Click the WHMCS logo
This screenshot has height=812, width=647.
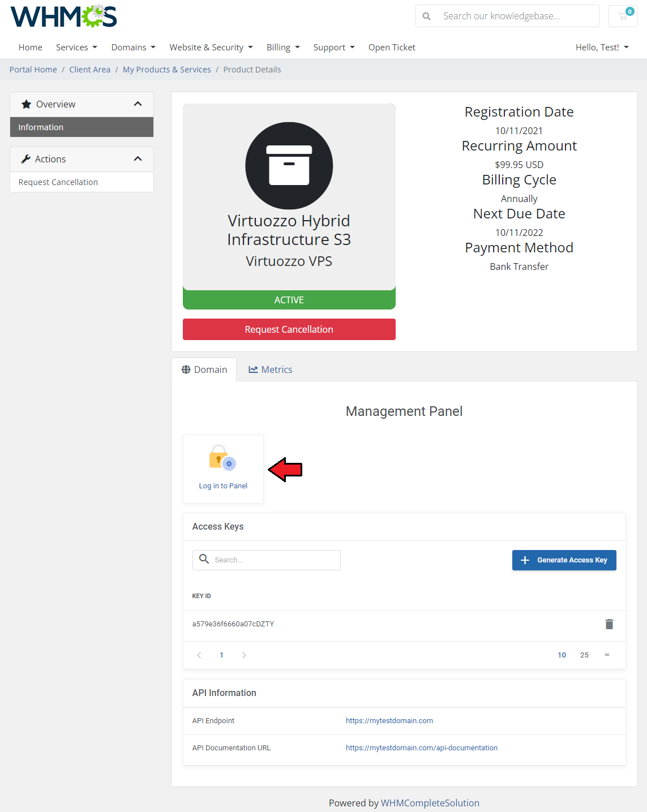click(63, 16)
